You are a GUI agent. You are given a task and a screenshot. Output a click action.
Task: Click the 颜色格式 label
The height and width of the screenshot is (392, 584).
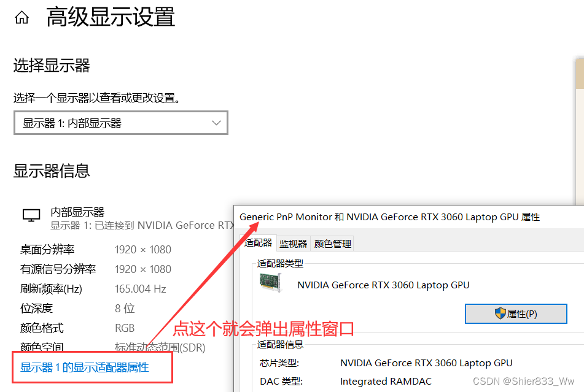tap(42, 328)
